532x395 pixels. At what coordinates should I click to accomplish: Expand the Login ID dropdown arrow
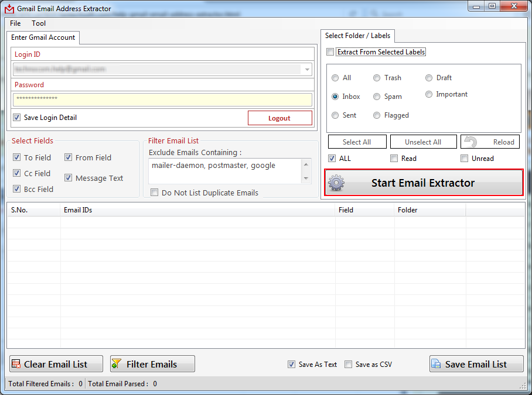(x=307, y=70)
